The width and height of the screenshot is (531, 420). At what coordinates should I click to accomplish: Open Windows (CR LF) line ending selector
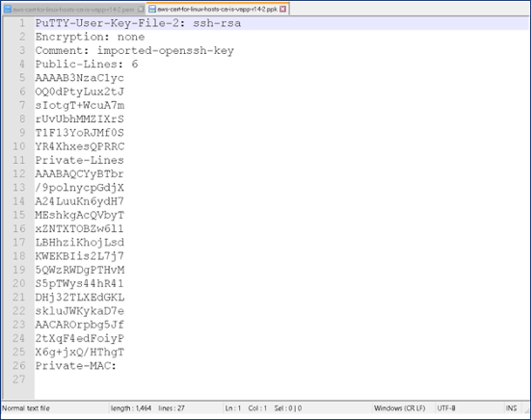[x=400, y=408]
